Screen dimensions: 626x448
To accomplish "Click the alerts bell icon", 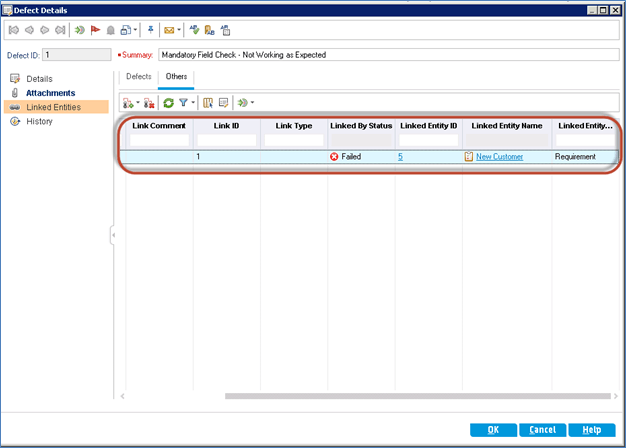I will point(111,31).
